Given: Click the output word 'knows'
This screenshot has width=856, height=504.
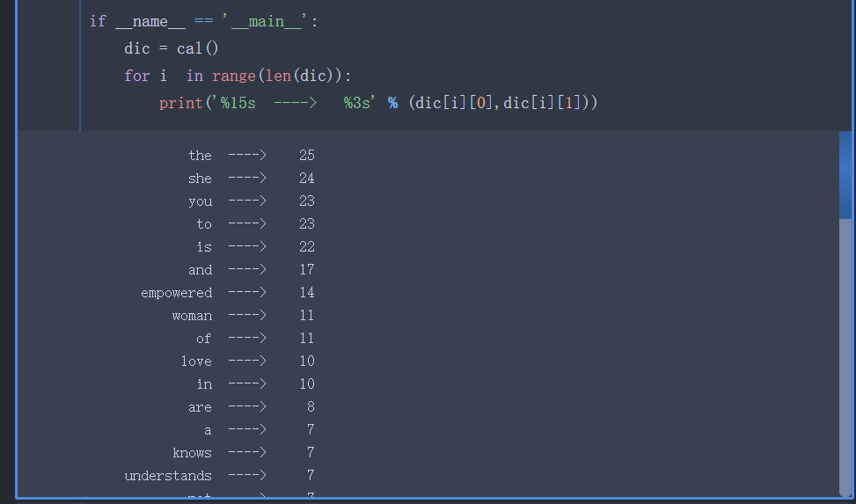Looking at the screenshot, I should coord(192,453).
